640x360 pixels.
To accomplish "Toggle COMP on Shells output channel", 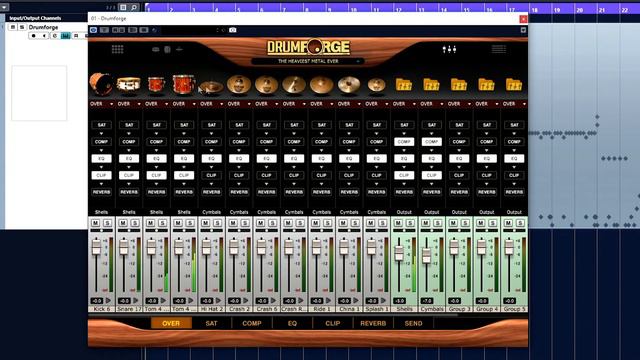I will point(404,142).
